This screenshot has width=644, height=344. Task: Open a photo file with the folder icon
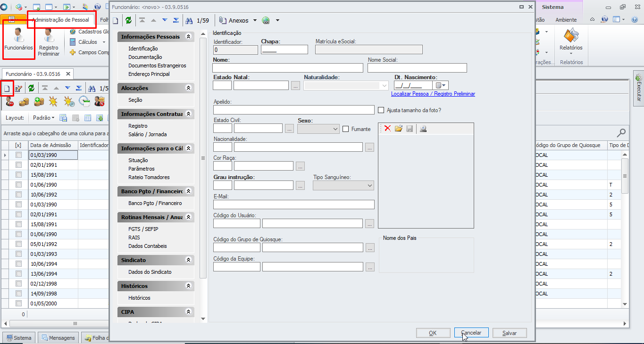coord(399,128)
